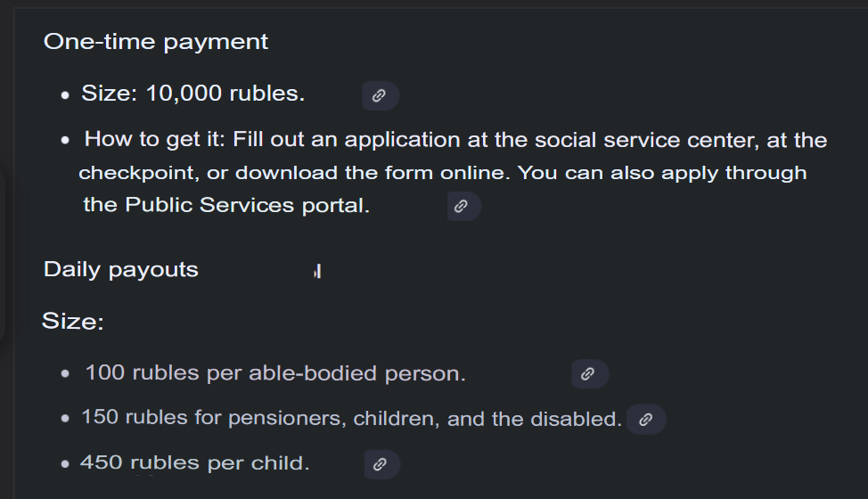The width and height of the screenshot is (868, 499).
Task: Open citation link next to 450 rubles per child
Action: pyautogui.click(x=381, y=464)
